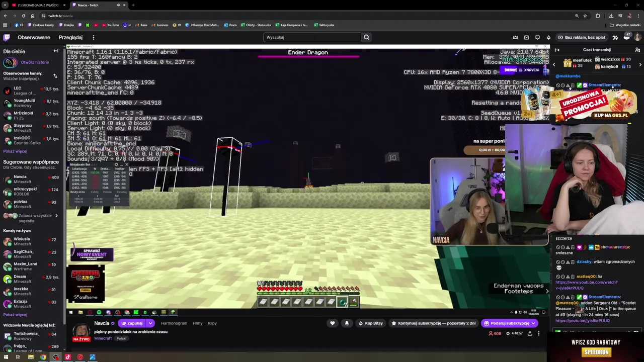Open stream options three-dot menu below player

click(x=538, y=333)
